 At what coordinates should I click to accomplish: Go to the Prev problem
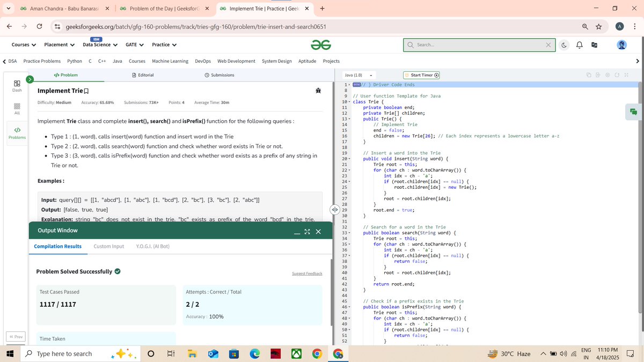tap(16, 336)
